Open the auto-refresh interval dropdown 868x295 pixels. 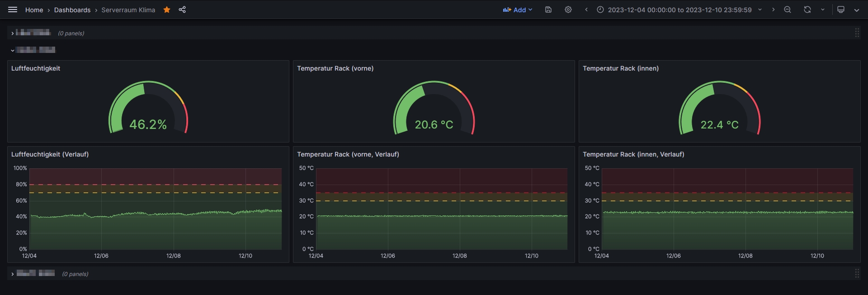click(x=823, y=10)
